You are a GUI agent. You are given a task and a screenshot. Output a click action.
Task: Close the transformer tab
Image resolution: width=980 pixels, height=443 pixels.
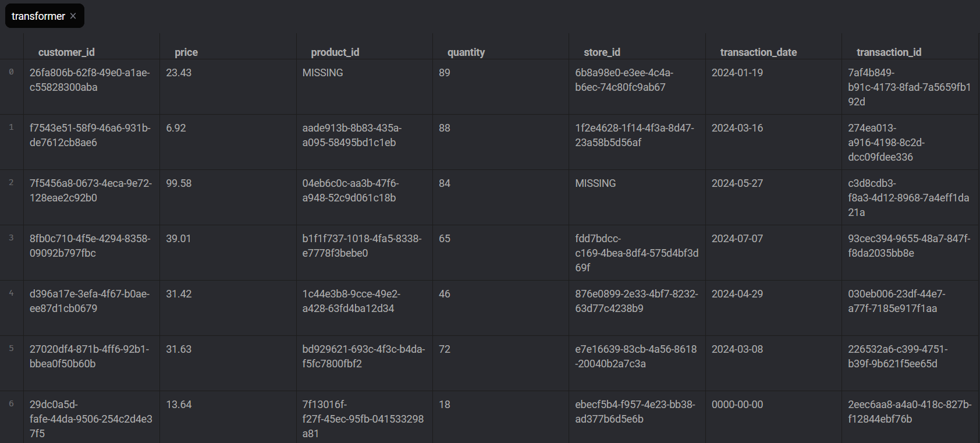pyautogui.click(x=73, y=16)
